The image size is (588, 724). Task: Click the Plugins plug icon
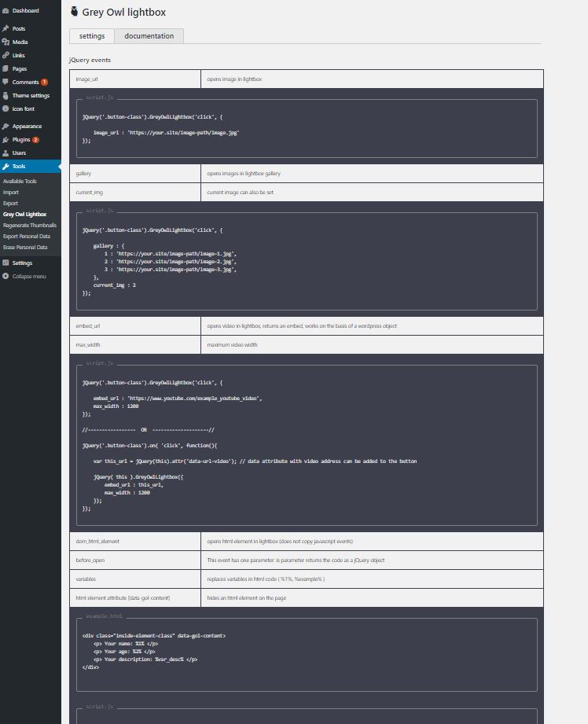[6, 140]
